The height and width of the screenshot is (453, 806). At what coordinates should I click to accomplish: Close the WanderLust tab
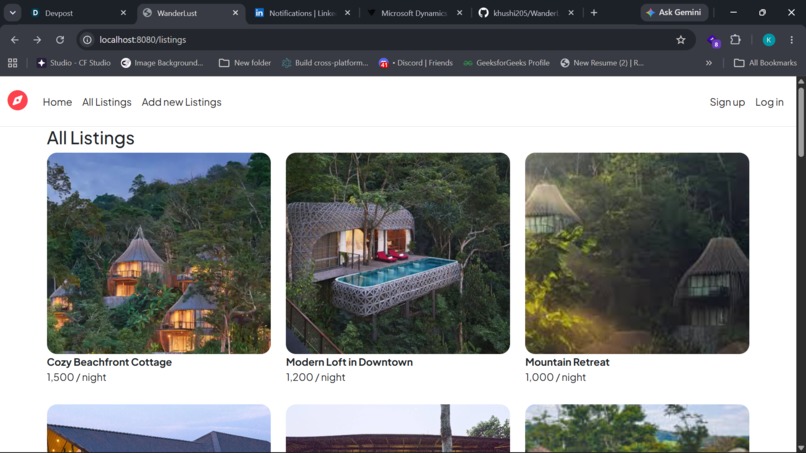coord(235,13)
